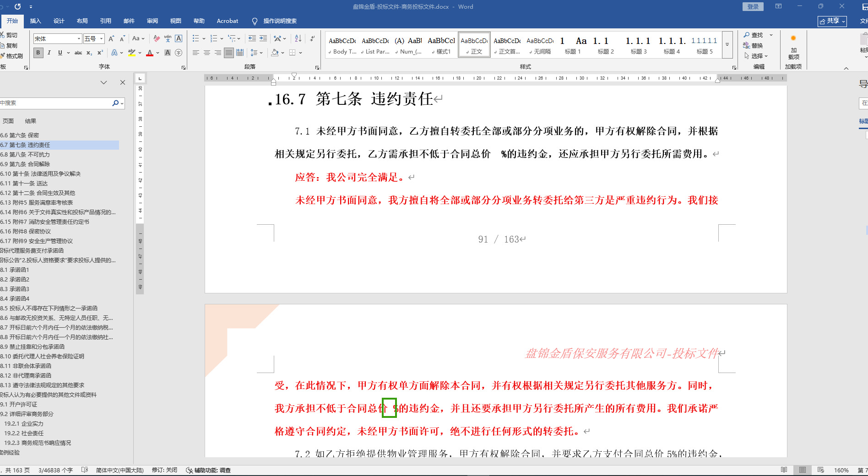Increase font size with the grow font icon
The height and width of the screenshot is (476, 868).
pos(111,39)
